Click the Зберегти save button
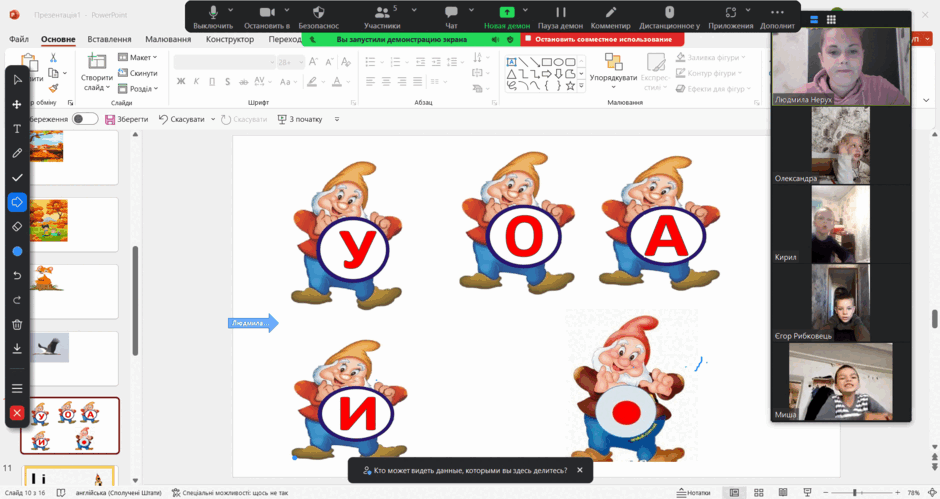The width and height of the screenshot is (940, 499). pos(126,119)
